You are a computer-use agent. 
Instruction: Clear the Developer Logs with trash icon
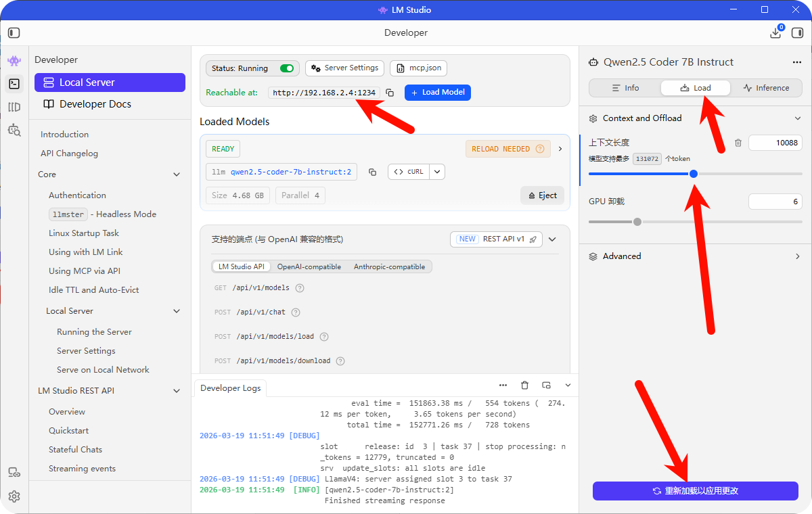tap(524, 385)
